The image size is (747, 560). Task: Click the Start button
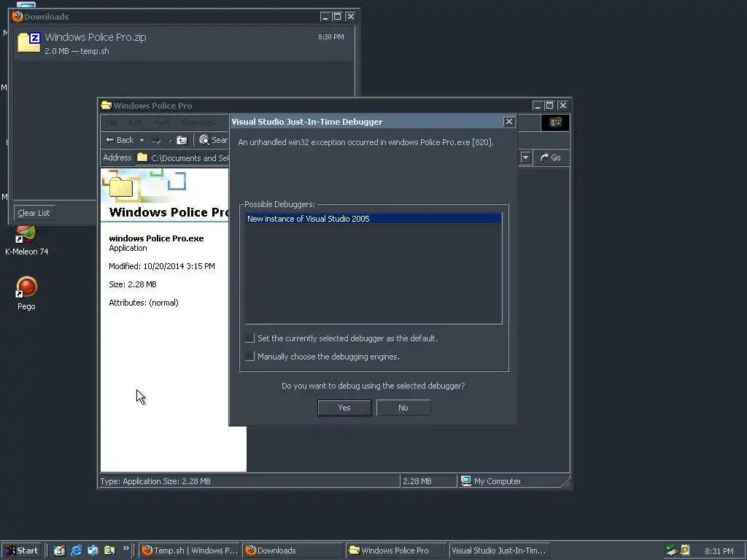[21, 551]
